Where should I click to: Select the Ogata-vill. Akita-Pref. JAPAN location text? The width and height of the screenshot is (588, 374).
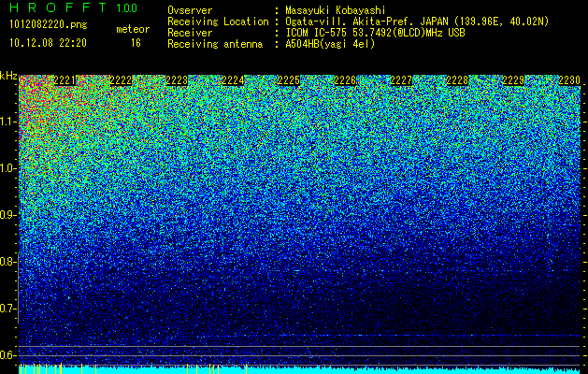click(417, 22)
